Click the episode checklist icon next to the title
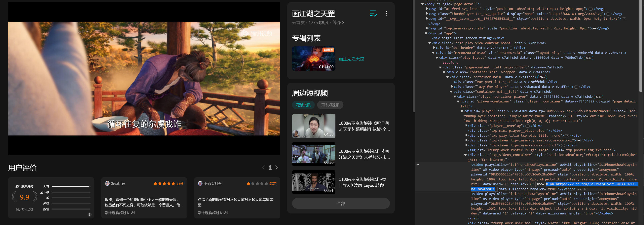Image resolution: width=644 pixels, height=225 pixels. tap(373, 14)
